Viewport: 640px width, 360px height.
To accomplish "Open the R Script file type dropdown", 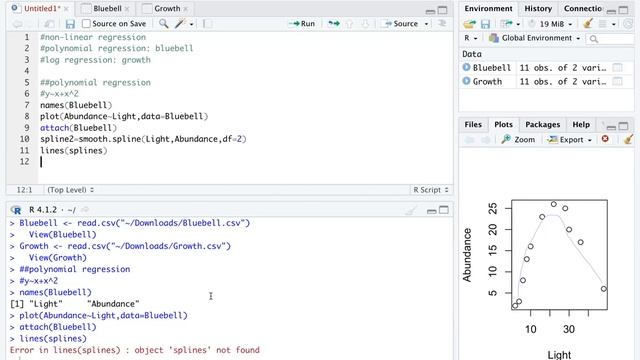I will 431,190.
